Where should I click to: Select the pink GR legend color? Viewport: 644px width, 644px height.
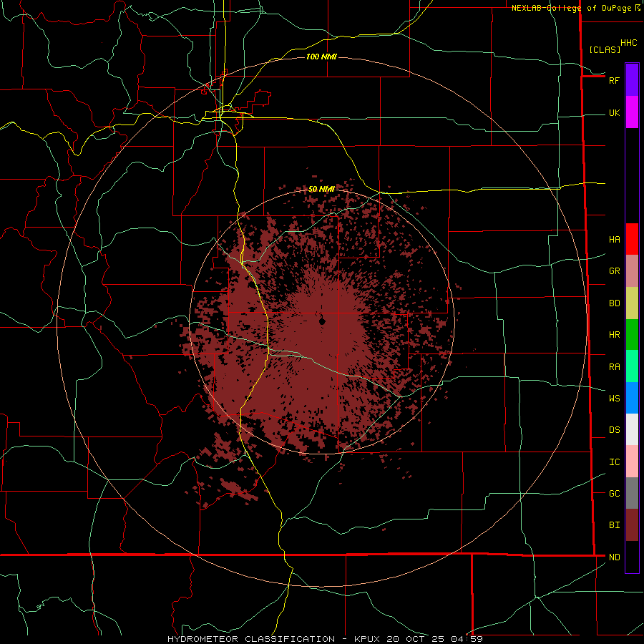(632, 271)
